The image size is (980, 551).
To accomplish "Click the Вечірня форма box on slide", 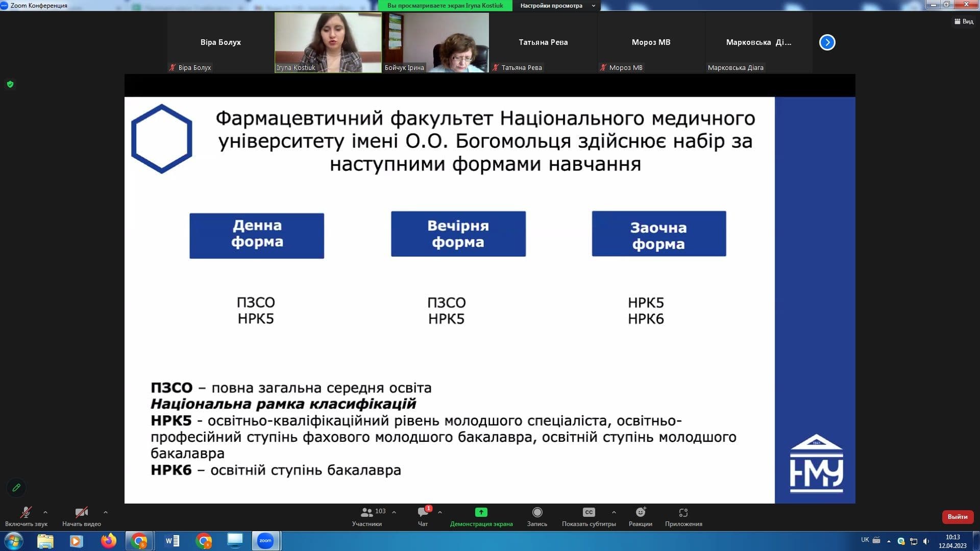I will pyautogui.click(x=458, y=234).
